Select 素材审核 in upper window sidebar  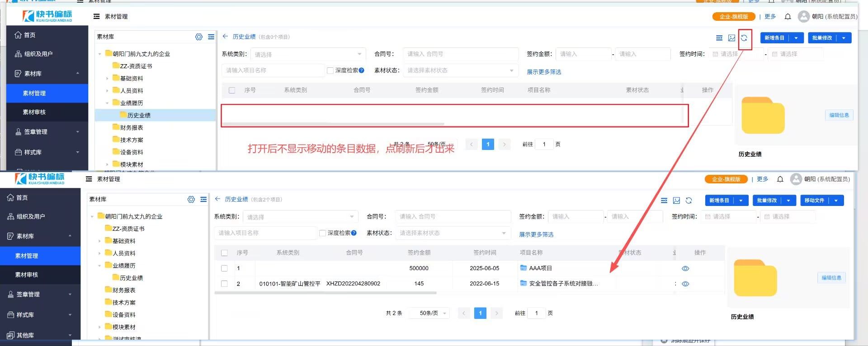(x=47, y=112)
